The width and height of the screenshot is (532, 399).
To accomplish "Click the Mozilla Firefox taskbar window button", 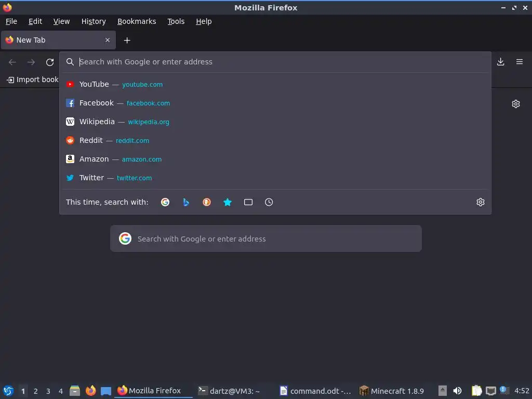I will point(153,391).
